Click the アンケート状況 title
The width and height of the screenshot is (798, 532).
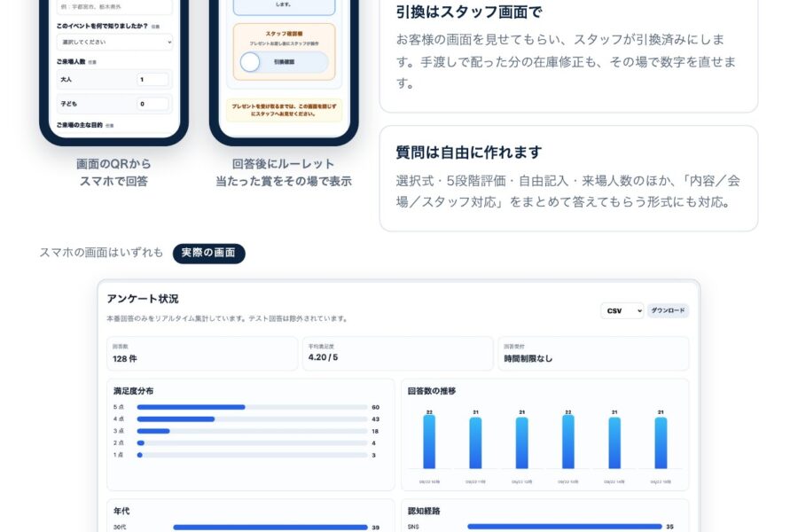[143, 299]
